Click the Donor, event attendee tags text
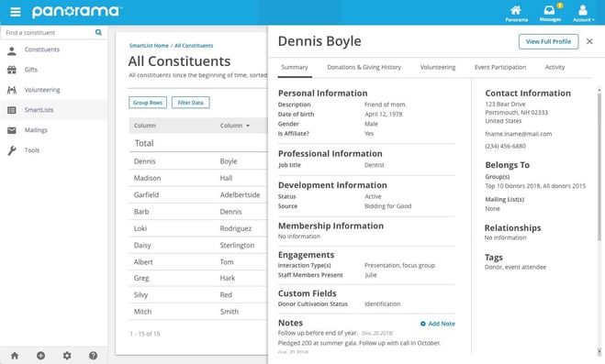The image size is (605, 364). point(515,267)
